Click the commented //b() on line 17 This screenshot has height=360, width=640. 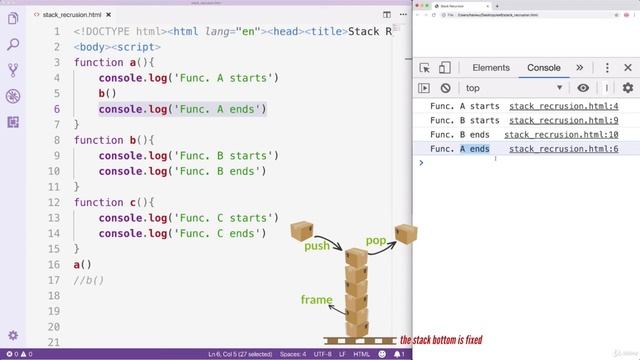pyautogui.click(x=89, y=280)
